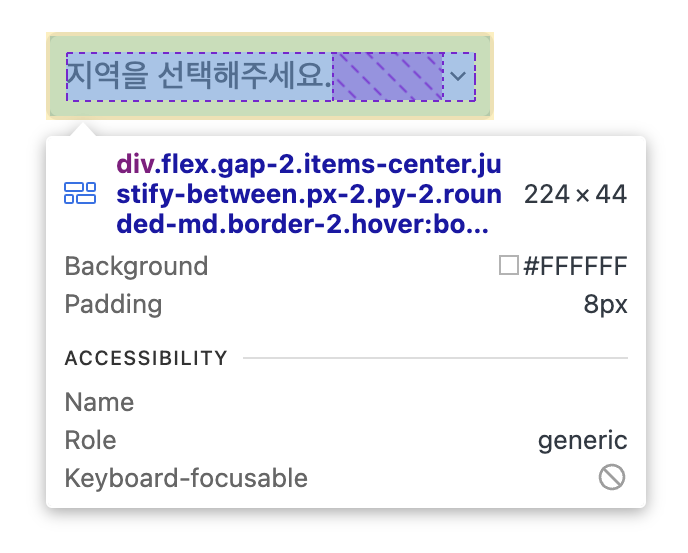Click the Keyboard-focusable label
The height and width of the screenshot is (553, 688).
[x=186, y=478]
